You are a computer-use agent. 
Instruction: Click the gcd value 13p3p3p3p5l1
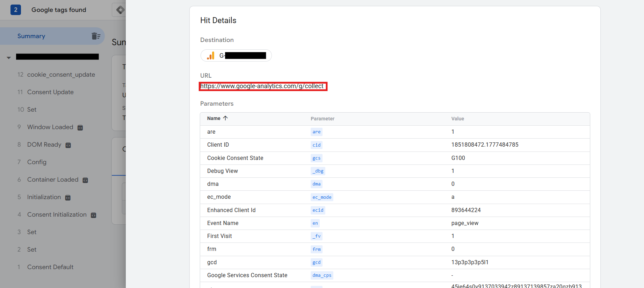pos(470,262)
